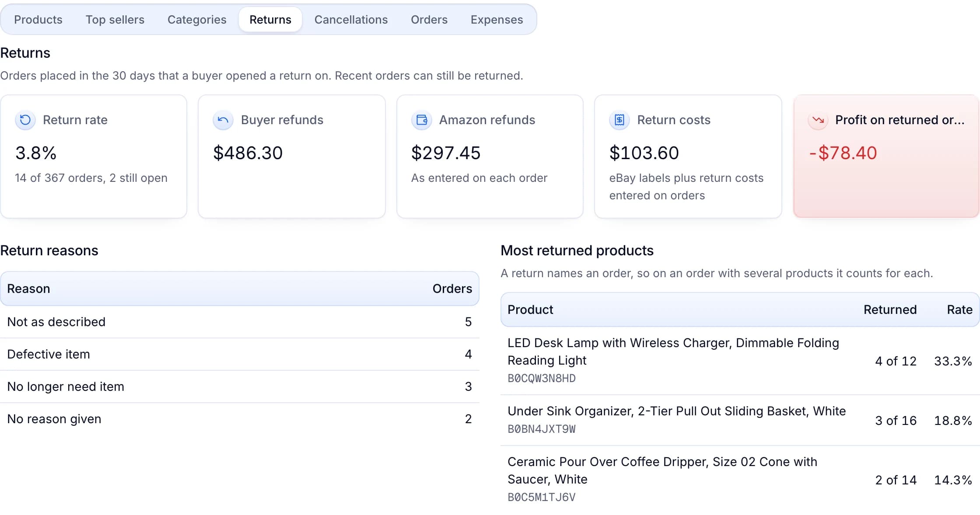Click the Amazon refunds wallet icon

click(422, 120)
